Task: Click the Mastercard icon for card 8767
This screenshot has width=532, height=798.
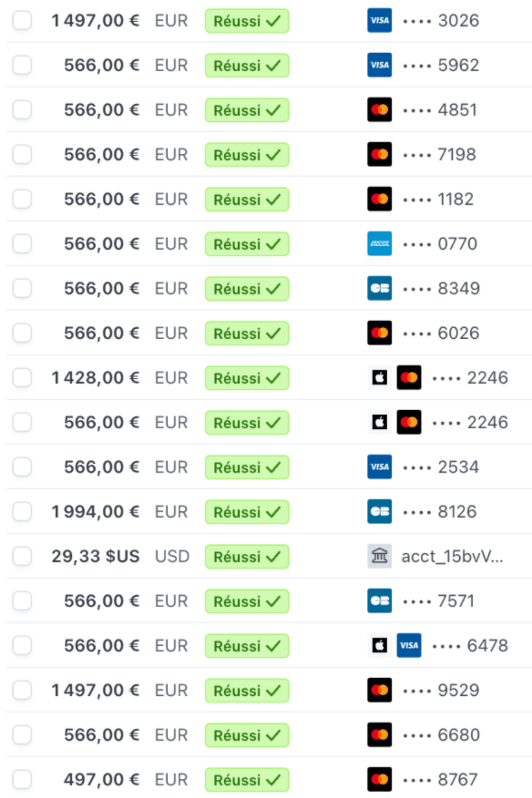Action: click(379, 780)
